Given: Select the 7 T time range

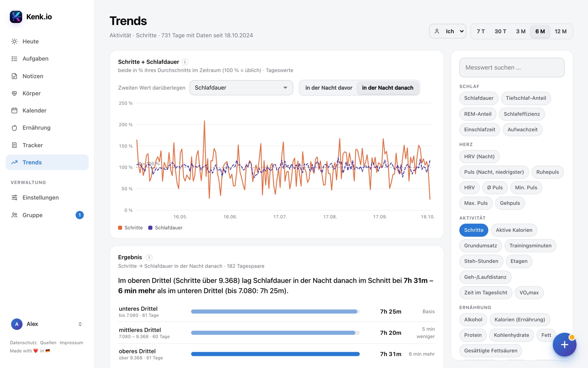Looking at the screenshot, I should (481, 31).
